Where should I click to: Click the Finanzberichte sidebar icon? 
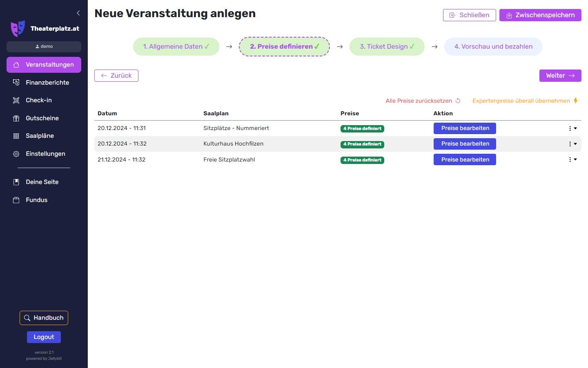point(16,83)
